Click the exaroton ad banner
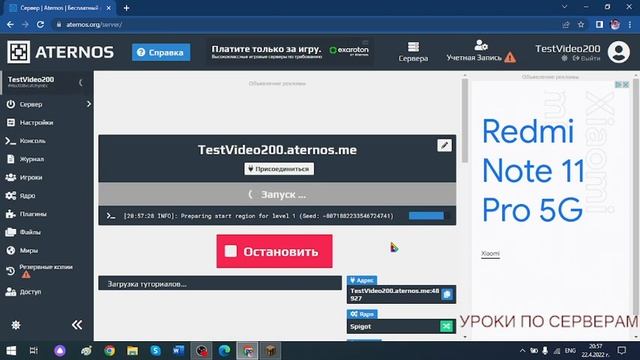 coord(290,52)
